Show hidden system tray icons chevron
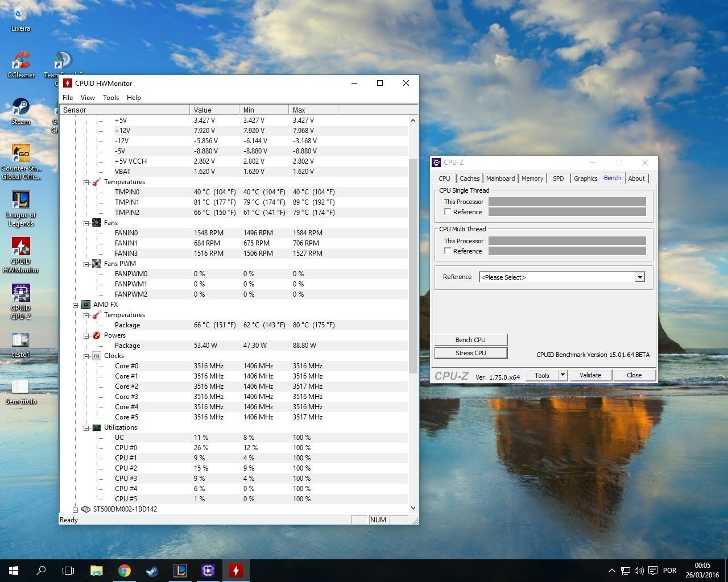The height and width of the screenshot is (582, 728). (611, 571)
